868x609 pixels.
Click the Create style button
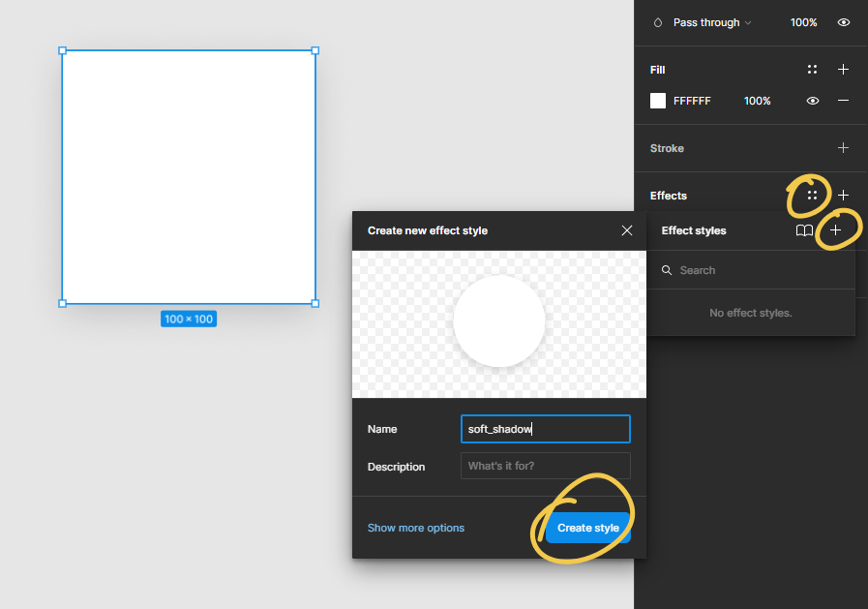(587, 528)
